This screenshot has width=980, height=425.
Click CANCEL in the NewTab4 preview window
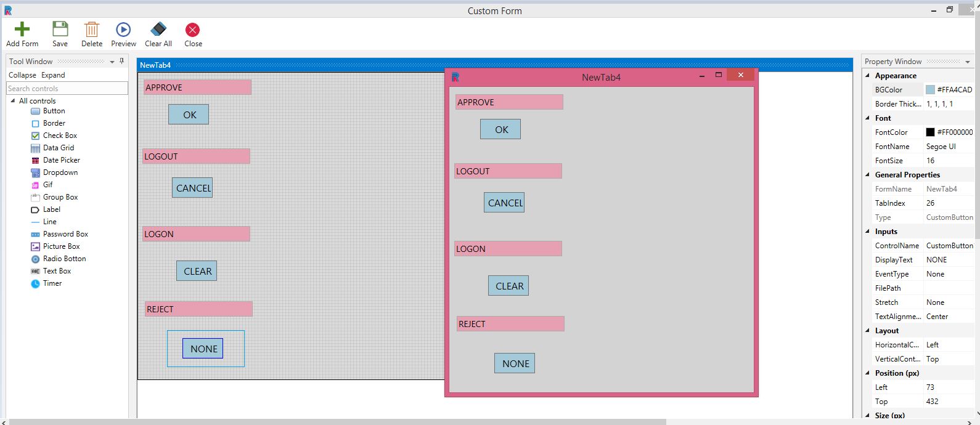[x=504, y=203]
